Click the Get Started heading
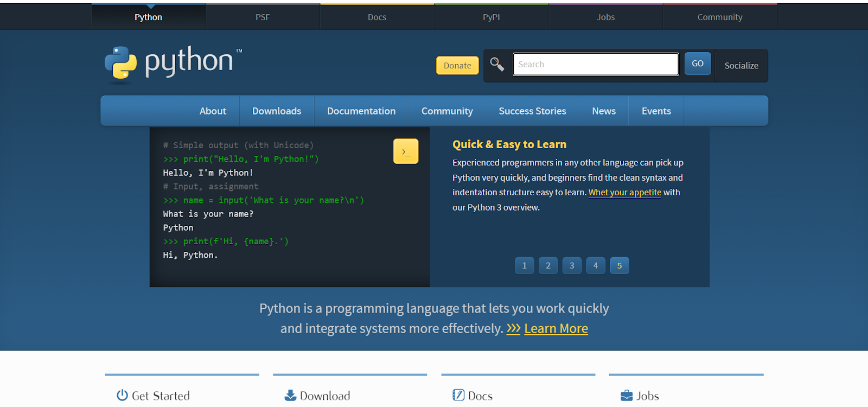 161,396
